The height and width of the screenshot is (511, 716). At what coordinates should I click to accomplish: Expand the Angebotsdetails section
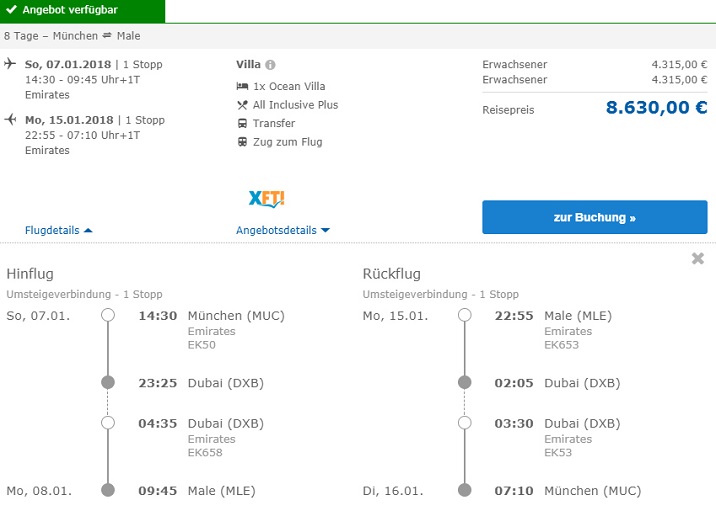pyautogui.click(x=283, y=230)
